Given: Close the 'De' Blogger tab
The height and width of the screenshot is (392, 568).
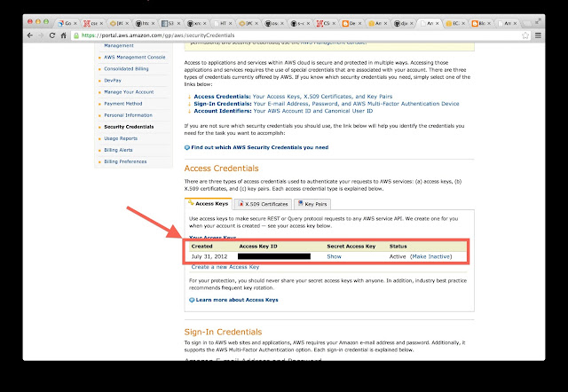Looking at the screenshot, I should [359, 24].
